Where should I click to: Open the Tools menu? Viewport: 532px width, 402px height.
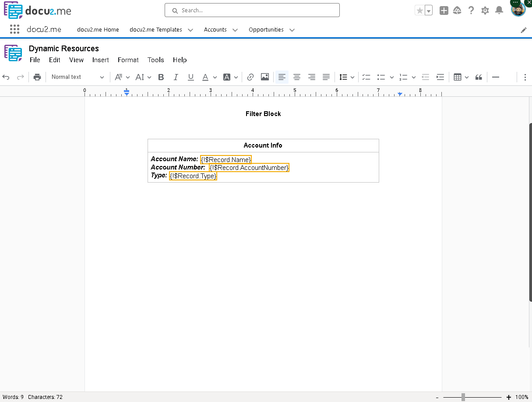pos(156,60)
